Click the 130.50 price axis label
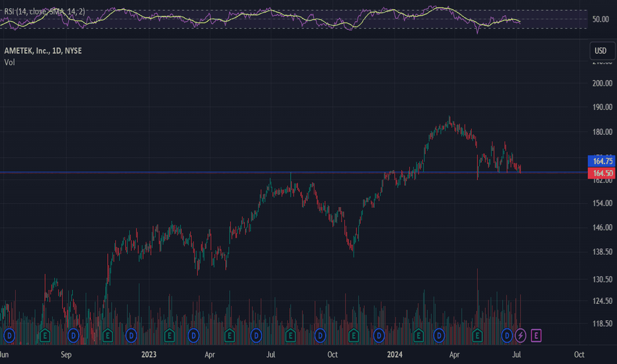The image size is (617, 364). [602, 279]
